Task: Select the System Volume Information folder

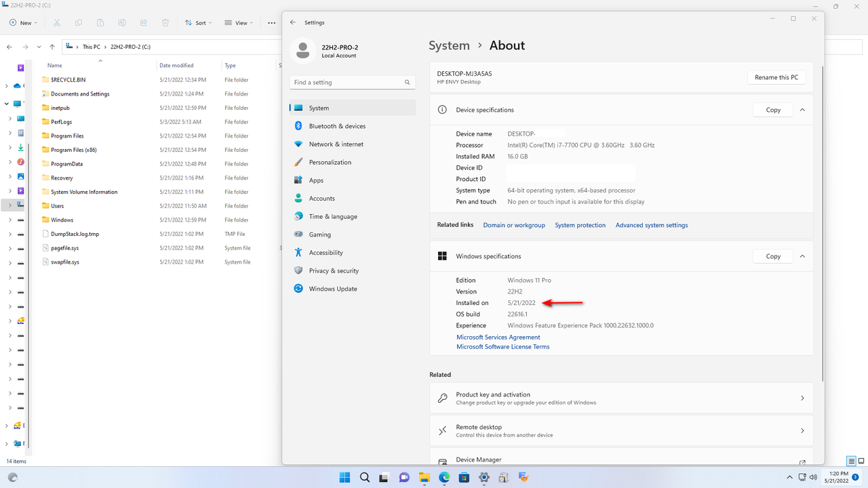Action: [x=84, y=192]
